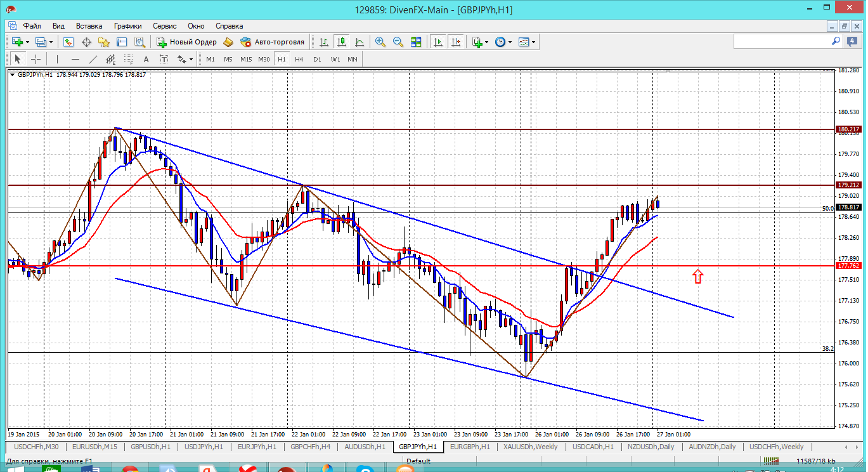The width and height of the screenshot is (868, 472).
Task: Select the Trendline drawing tool
Action: point(93,59)
